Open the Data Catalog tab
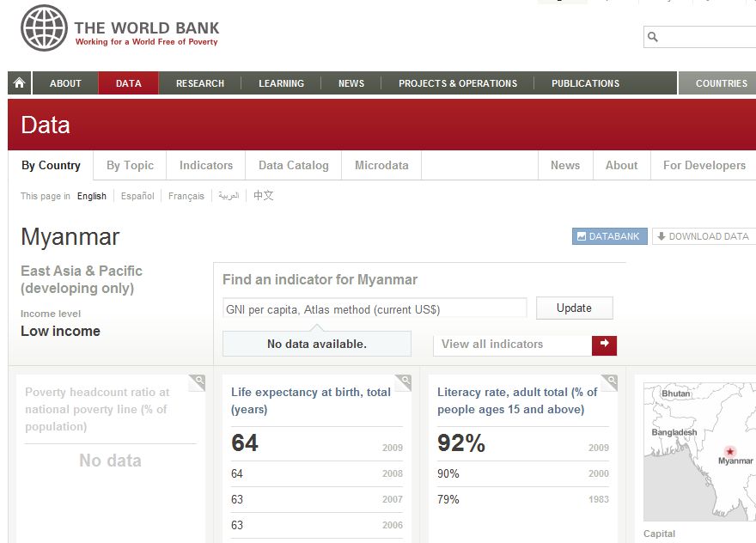The image size is (756, 543). (x=293, y=166)
